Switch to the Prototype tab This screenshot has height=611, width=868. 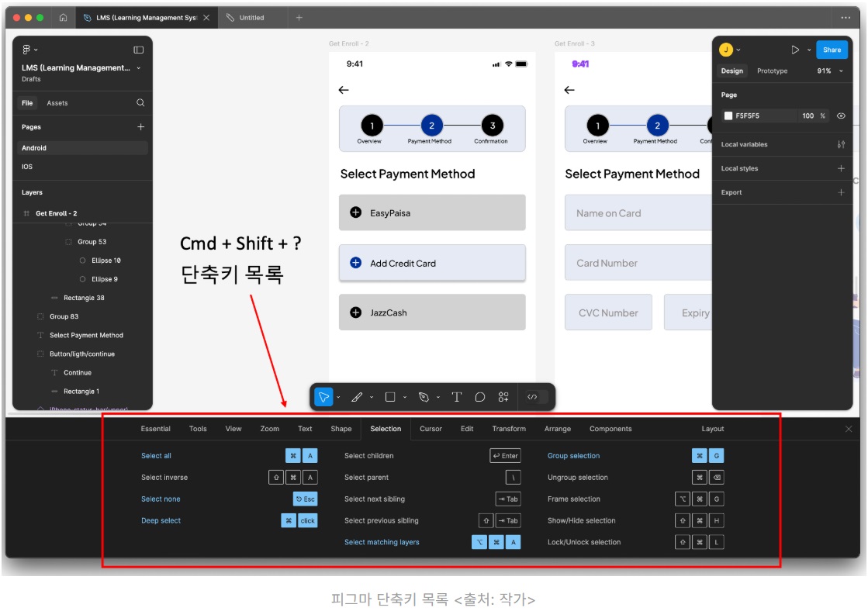tap(772, 71)
